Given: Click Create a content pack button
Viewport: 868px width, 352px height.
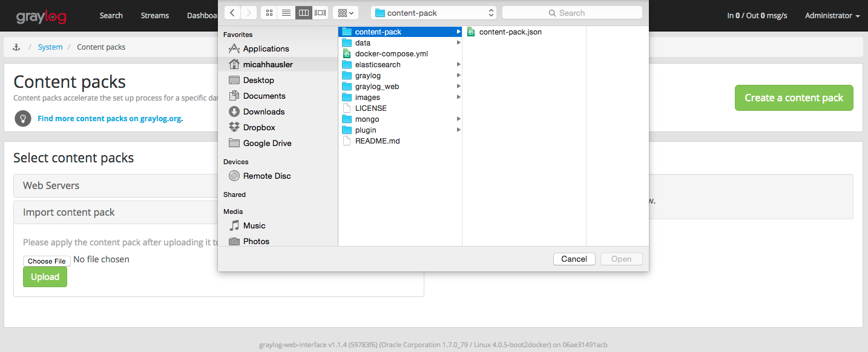Looking at the screenshot, I should click(x=794, y=98).
